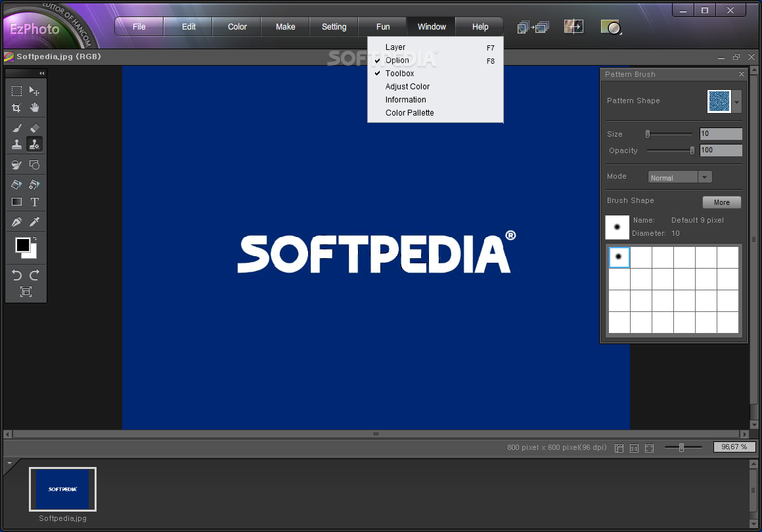Select the Paint Bucket fill tool
Viewport: 762px width, 532px height.
coord(16,185)
